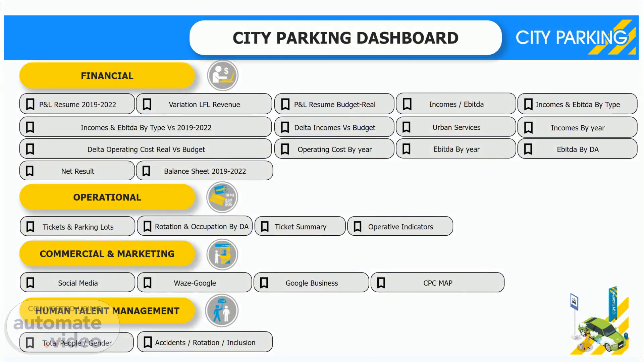
Task: Open the Incomes / Ebitda page
Action: point(456,104)
